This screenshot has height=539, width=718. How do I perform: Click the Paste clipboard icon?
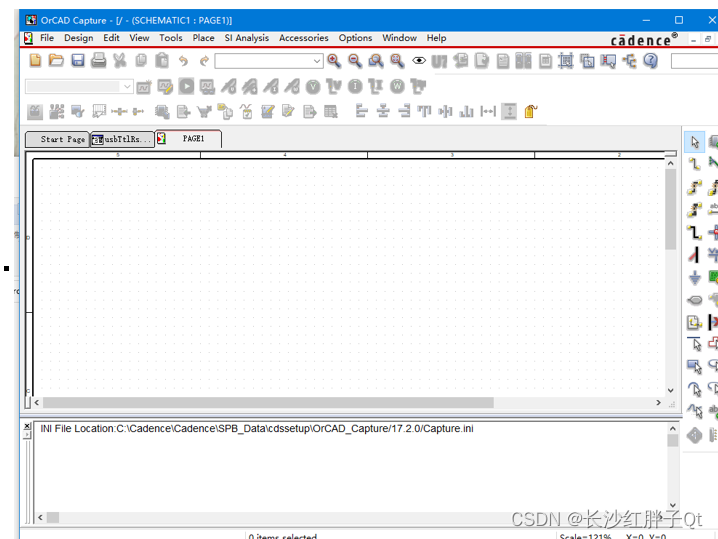pyautogui.click(x=162, y=60)
